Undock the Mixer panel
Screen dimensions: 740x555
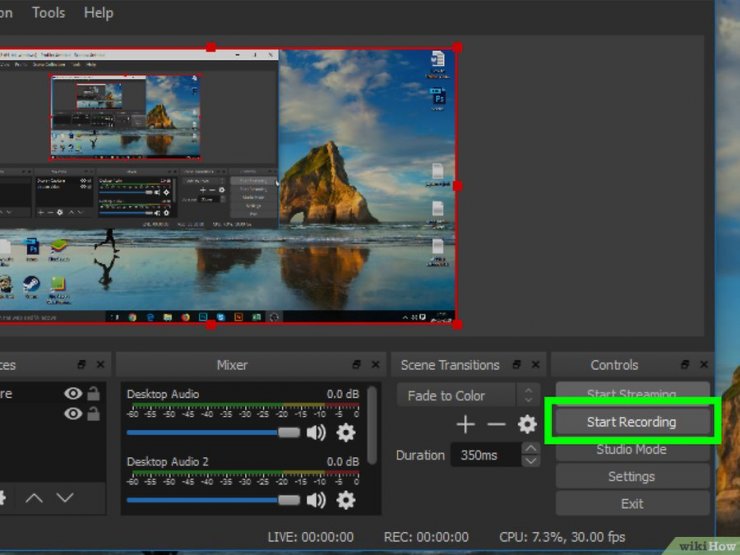pos(356,364)
